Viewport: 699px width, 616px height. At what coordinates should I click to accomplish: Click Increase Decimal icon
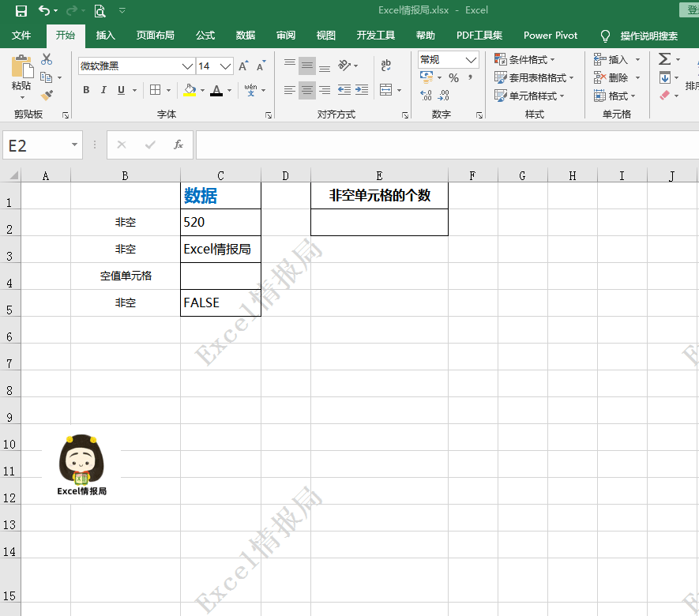pyautogui.click(x=427, y=95)
